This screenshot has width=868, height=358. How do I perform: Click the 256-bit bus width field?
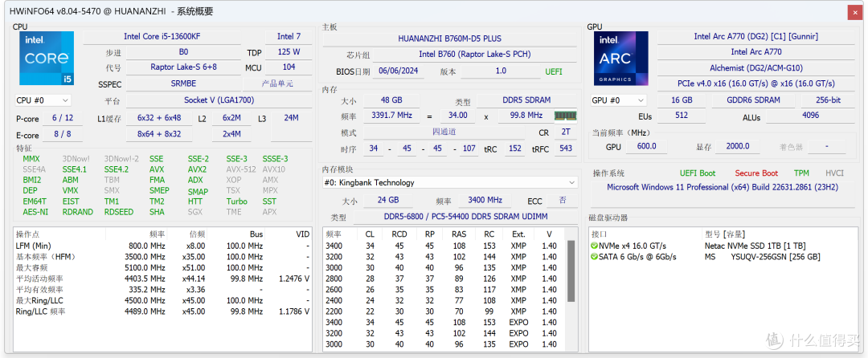829,100
